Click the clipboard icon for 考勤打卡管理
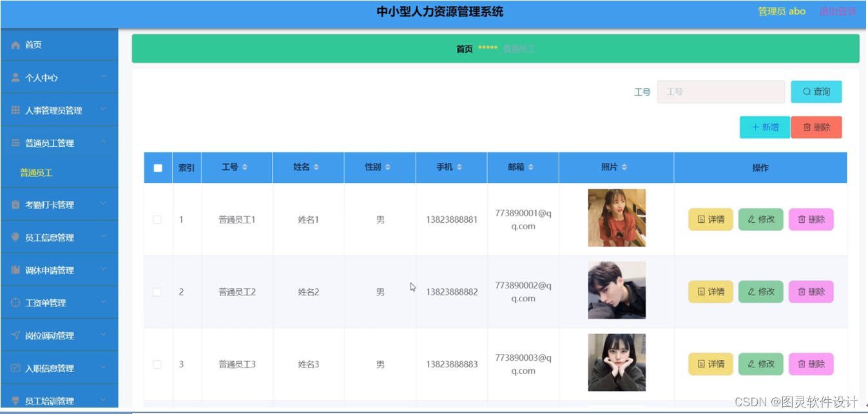 pyautogui.click(x=16, y=205)
